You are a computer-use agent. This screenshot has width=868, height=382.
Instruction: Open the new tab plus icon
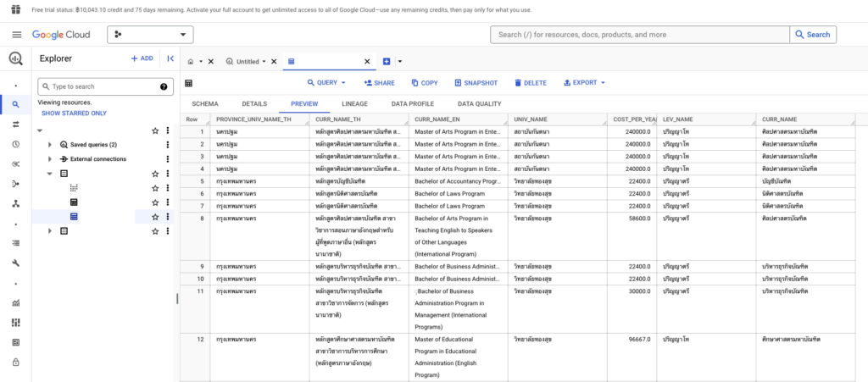pyautogui.click(x=387, y=62)
